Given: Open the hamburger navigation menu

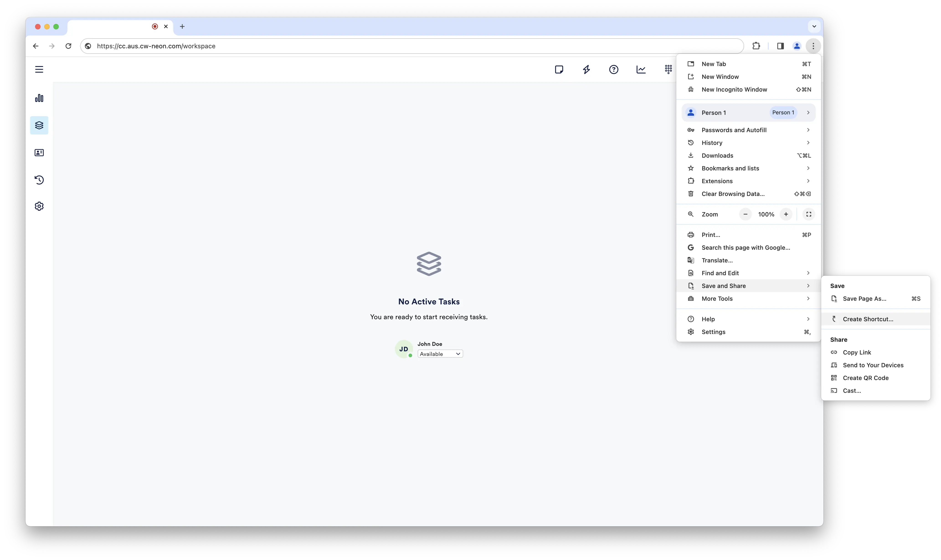Looking at the screenshot, I should pos(39,69).
